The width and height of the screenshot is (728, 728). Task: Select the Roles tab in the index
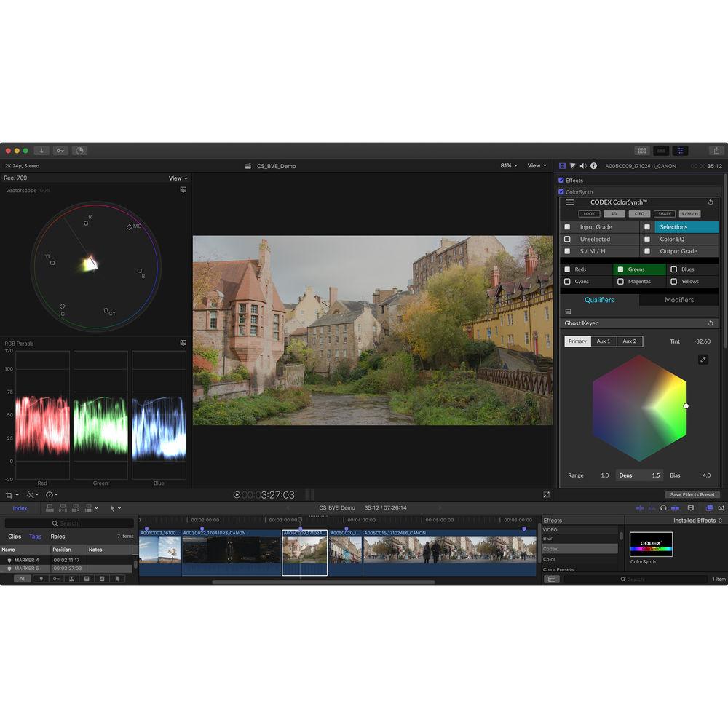point(58,537)
